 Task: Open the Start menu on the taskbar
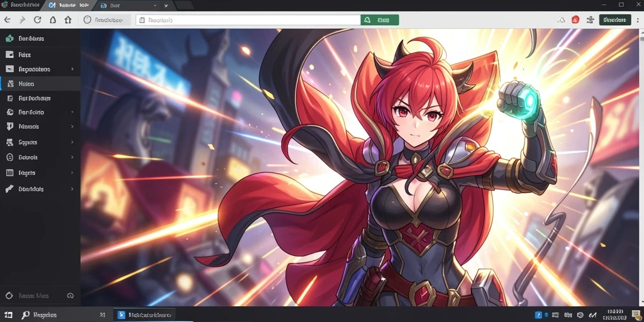(x=8, y=315)
